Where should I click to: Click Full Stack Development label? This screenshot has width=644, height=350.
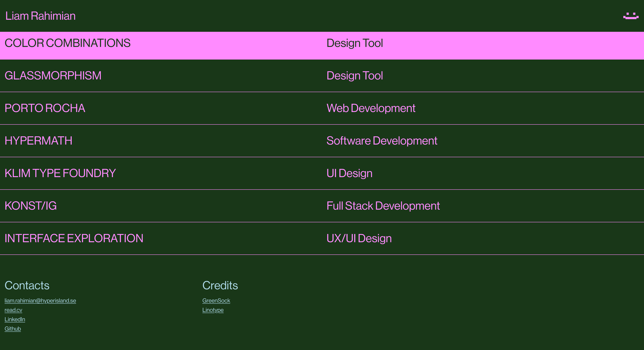[383, 206]
